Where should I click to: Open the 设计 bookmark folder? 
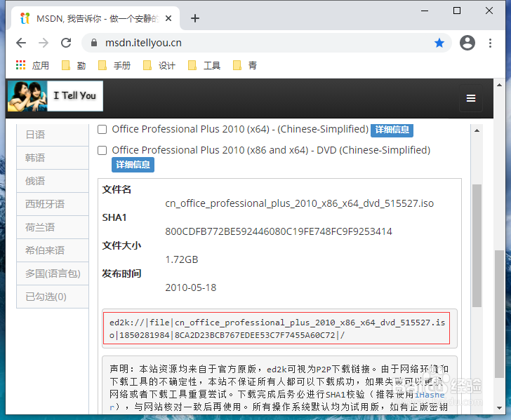pos(159,65)
